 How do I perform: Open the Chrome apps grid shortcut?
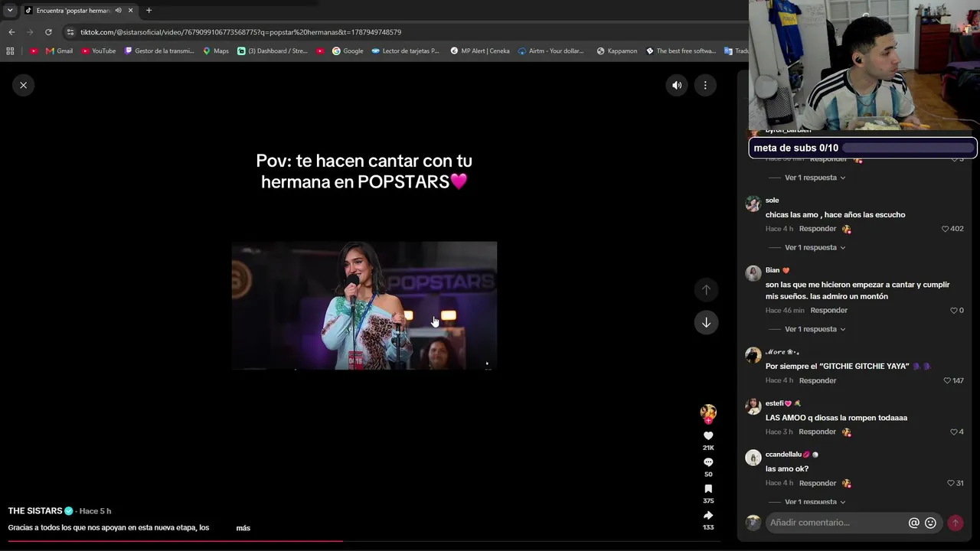10,51
